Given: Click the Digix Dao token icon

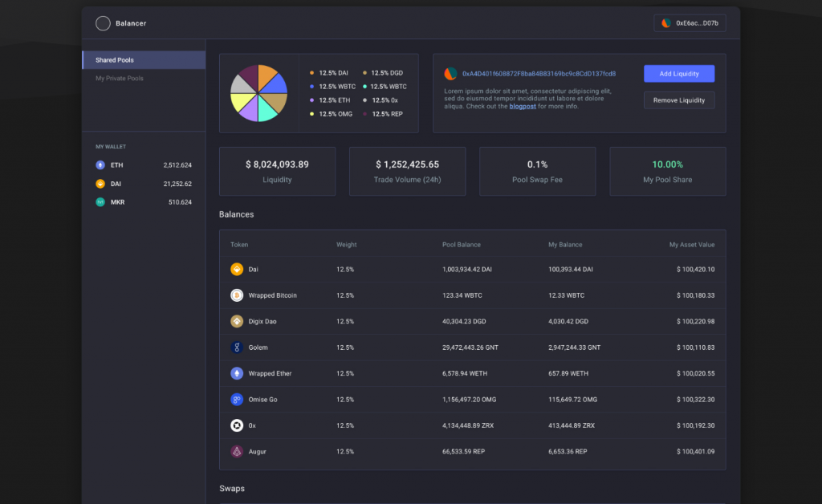Looking at the screenshot, I should [x=237, y=322].
